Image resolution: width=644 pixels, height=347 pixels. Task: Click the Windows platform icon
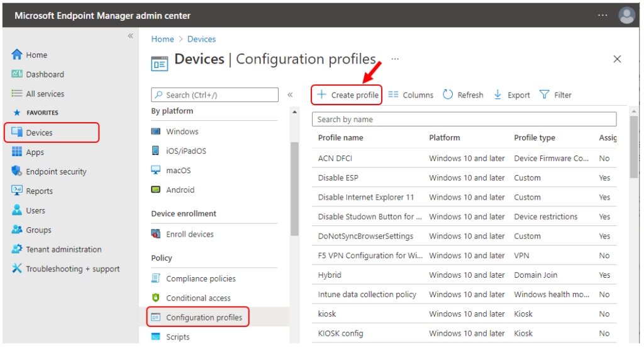pyautogui.click(x=156, y=132)
